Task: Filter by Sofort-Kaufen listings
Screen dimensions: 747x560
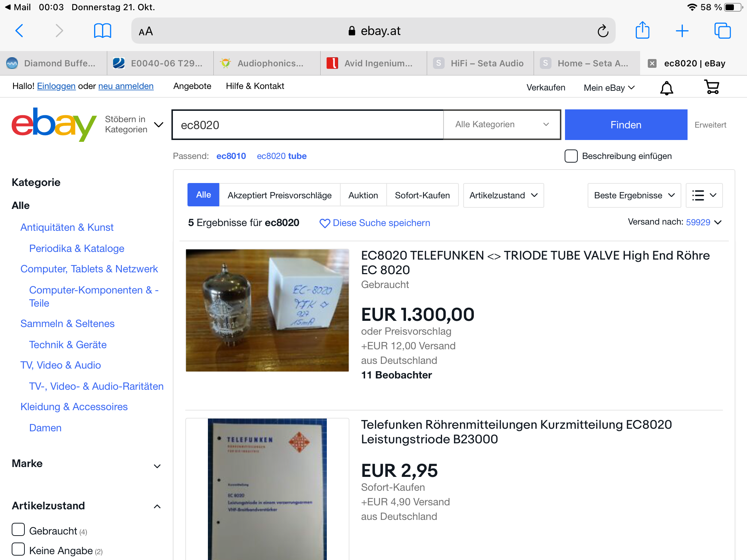Action: tap(422, 195)
